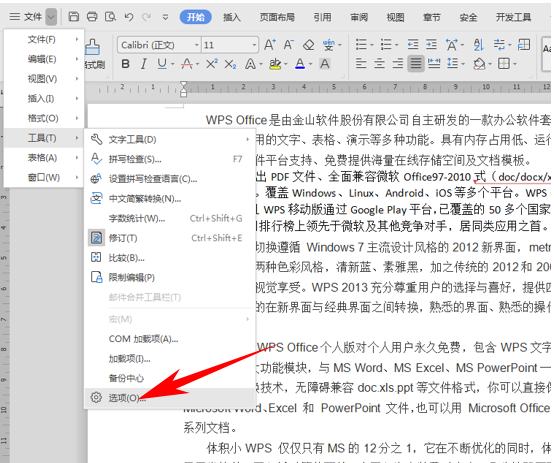The width and height of the screenshot is (554, 463).
Task: Open quick access toolbar customize arrow
Action: click(165, 17)
